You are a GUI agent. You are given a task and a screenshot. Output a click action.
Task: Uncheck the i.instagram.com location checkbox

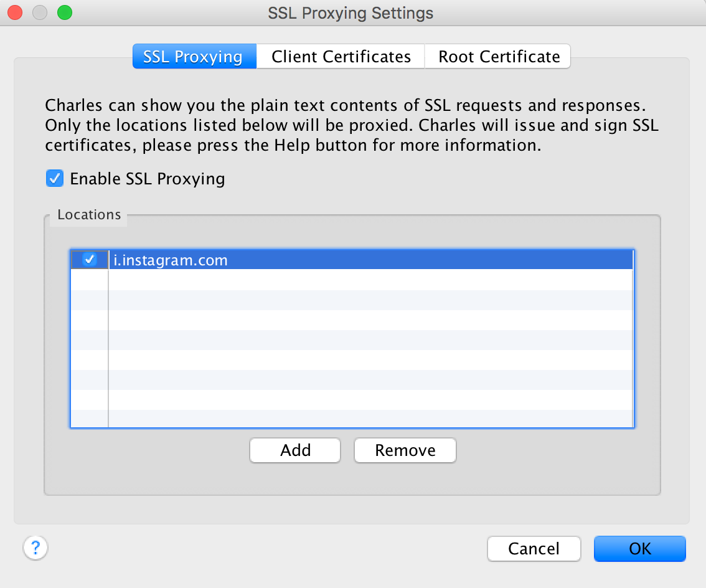tap(90, 260)
